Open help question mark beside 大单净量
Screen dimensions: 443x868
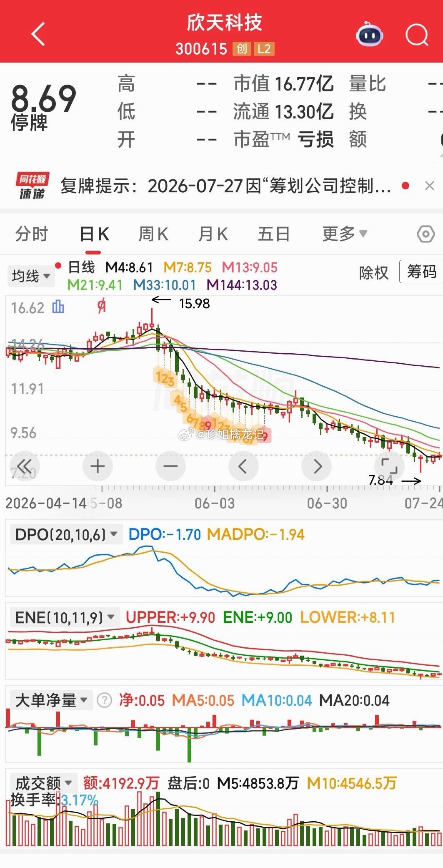[104, 700]
